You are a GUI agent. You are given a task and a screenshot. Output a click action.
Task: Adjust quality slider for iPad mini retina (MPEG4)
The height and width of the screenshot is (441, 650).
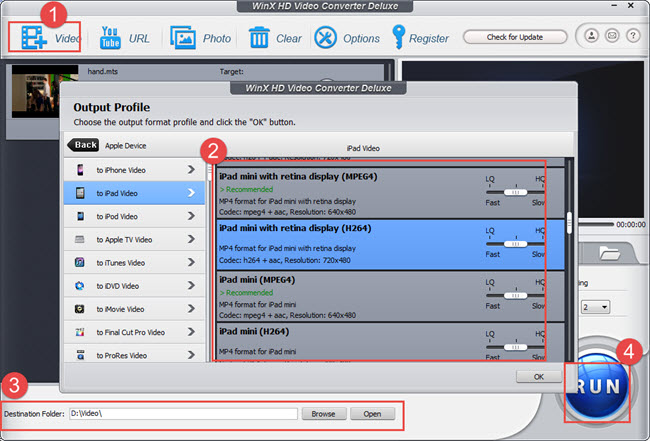[x=515, y=192]
